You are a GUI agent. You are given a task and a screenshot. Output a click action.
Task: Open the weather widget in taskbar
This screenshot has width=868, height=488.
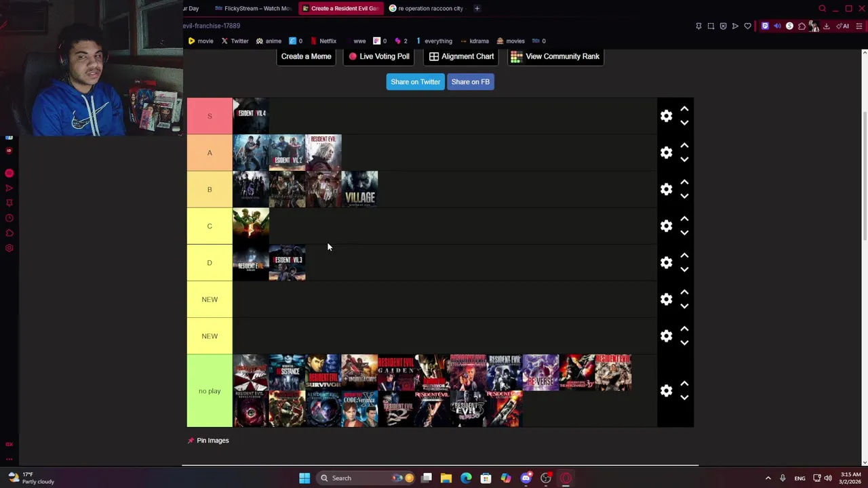[31, 478]
